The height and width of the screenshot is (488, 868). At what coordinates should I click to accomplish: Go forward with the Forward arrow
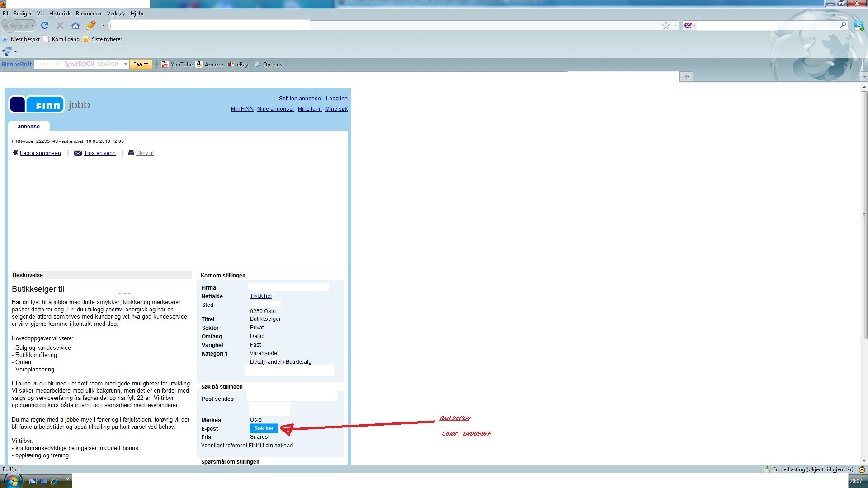coord(23,25)
